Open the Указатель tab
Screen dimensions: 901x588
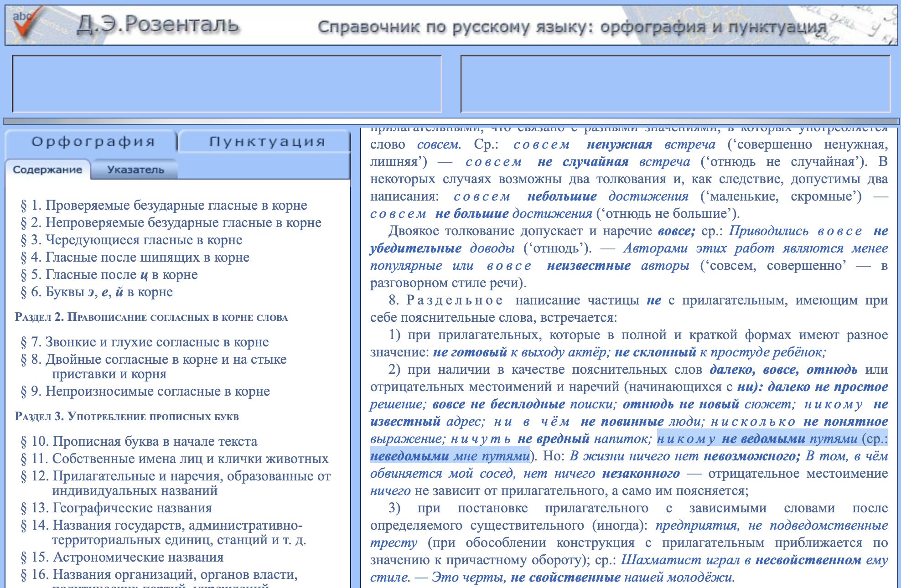point(135,170)
